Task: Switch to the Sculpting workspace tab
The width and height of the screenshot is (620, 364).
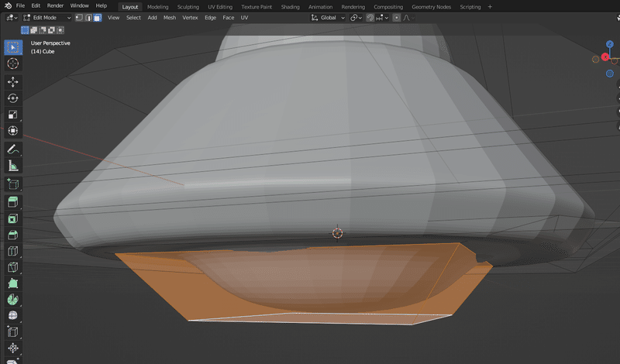Action: (188, 7)
